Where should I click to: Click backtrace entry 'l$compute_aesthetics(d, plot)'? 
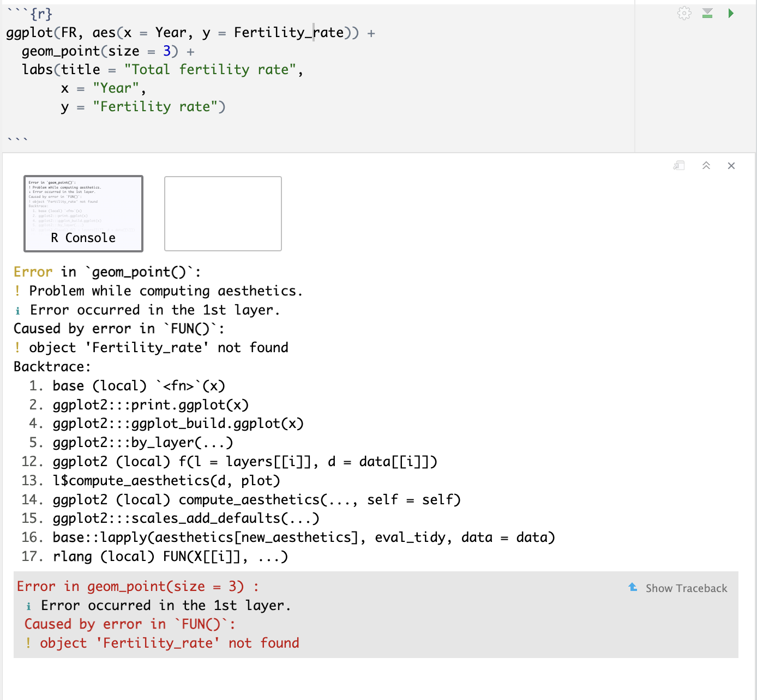point(166,480)
